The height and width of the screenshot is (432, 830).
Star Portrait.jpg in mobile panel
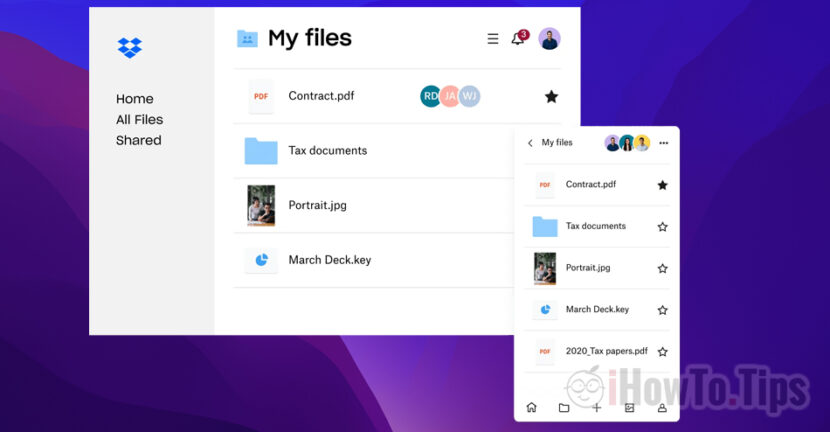(662, 269)
